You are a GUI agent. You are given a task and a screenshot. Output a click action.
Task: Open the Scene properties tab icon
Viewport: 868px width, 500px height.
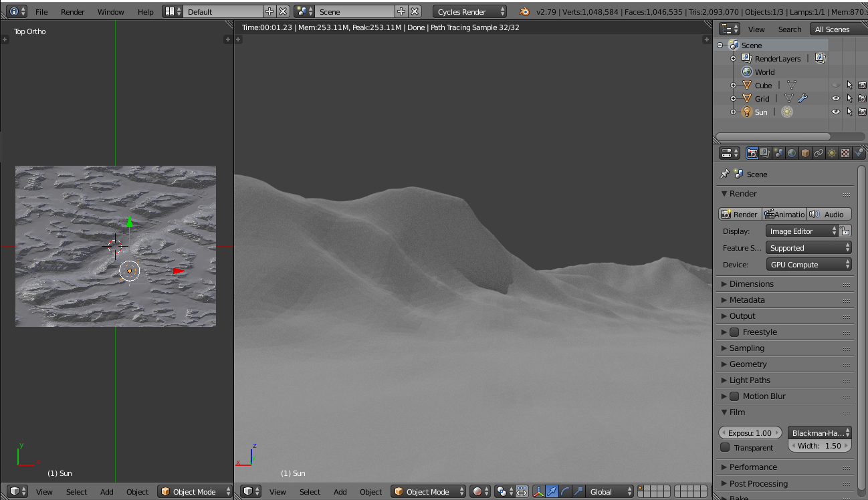778,153
